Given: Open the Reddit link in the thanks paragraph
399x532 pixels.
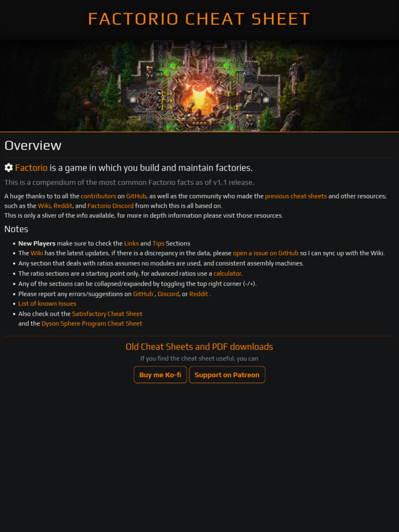Looking at the screenshot, I should (x=63, y=206).
